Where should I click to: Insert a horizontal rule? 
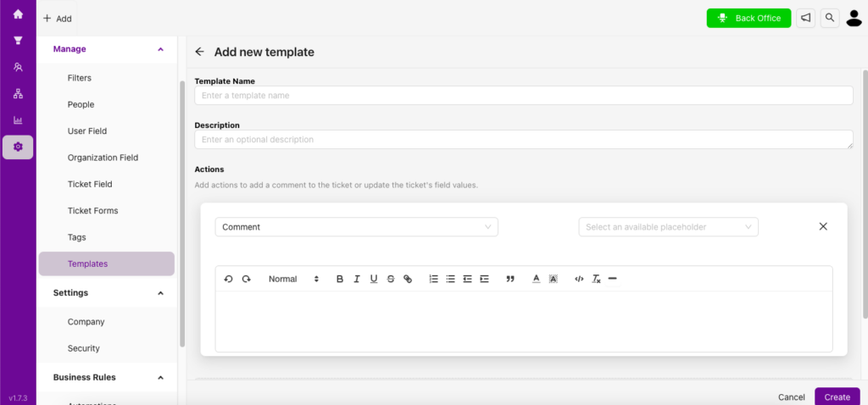pos(612,279)
